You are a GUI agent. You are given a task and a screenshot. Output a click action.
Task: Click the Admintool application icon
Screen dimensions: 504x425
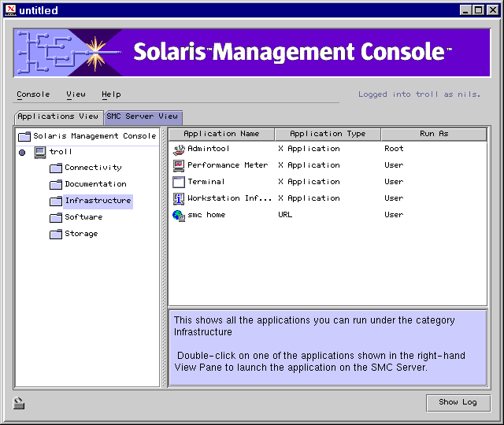pyautogui.click(x=179, y=149)
